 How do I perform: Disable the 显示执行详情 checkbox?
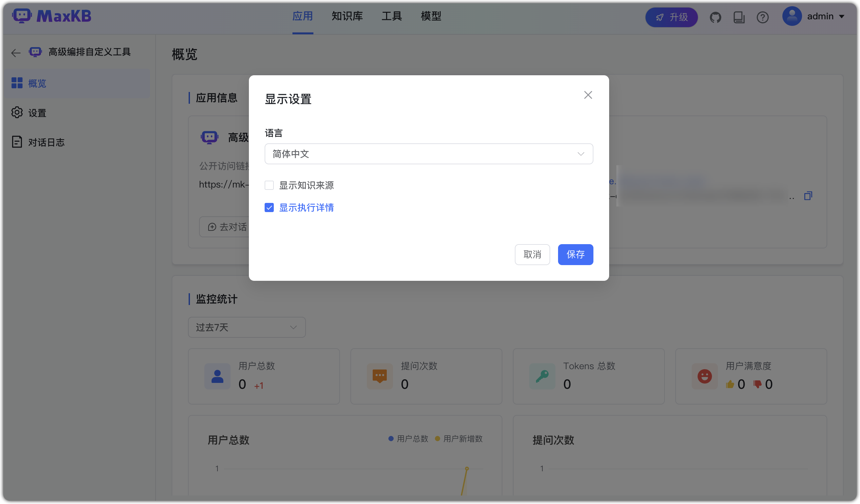pyautogui.click(x=269, y=207)
